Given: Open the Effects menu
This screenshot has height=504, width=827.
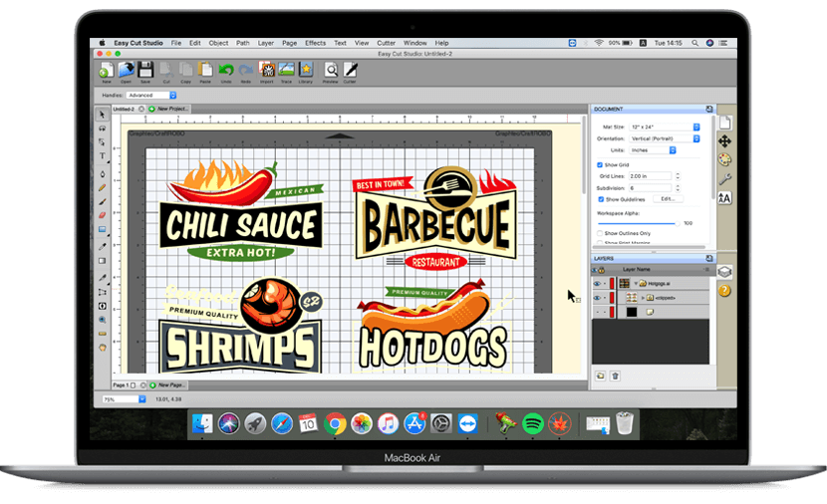Looking at the screenshot, I should [316, 43].
